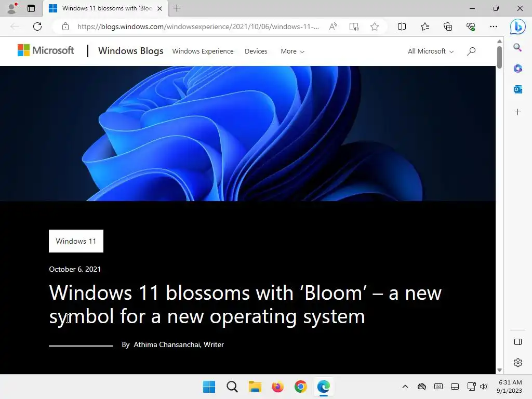The image size is (532, 399).
Task: Close the Windows 11 blossoms tab
Action: click(159, 8)
